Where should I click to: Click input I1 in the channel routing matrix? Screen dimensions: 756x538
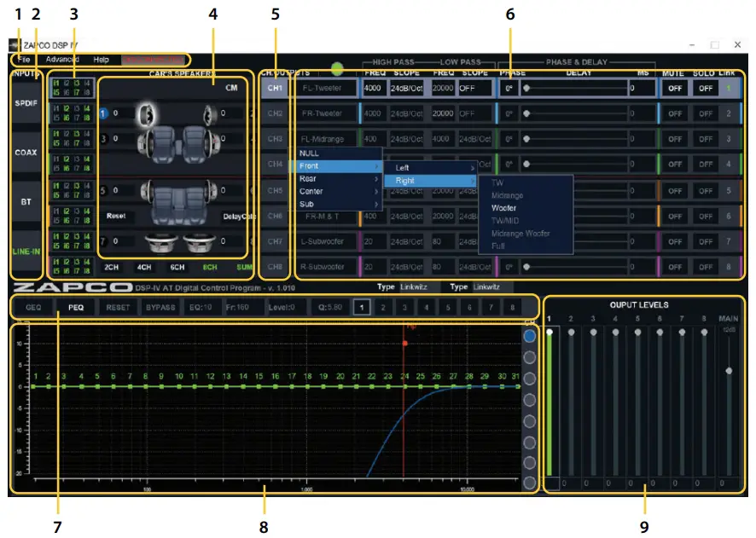coord(55,84)
